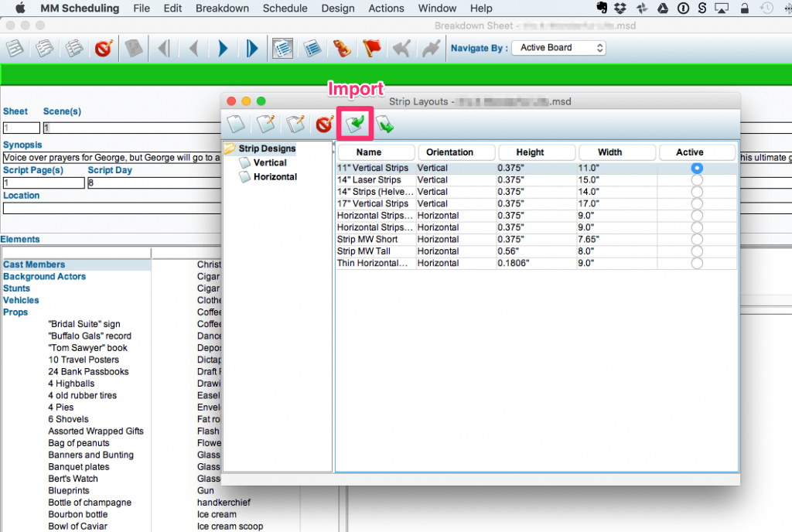
Task: Activate the Strip MW Short layout
Action: pos(697,239)
